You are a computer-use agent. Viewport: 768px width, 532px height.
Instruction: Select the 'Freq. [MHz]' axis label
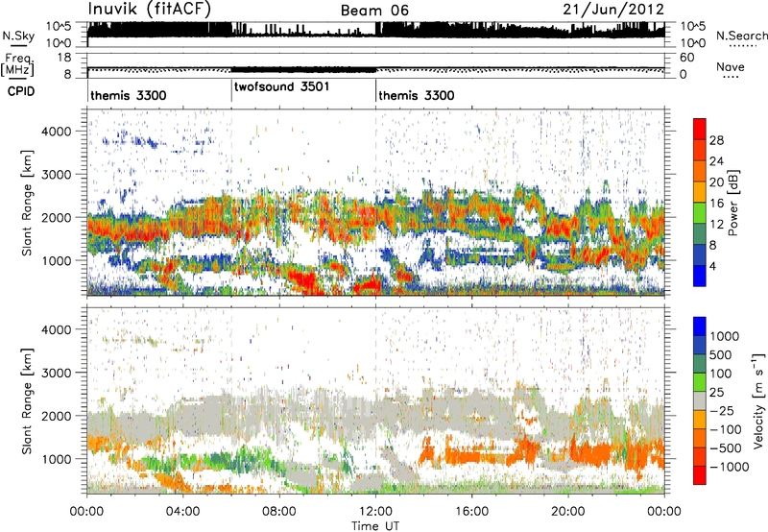click(18, 65)
